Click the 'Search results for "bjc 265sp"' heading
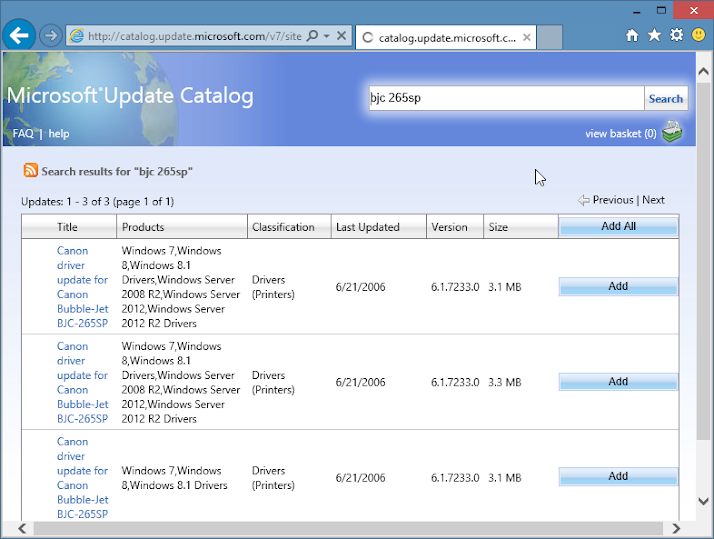 [117, 172]
